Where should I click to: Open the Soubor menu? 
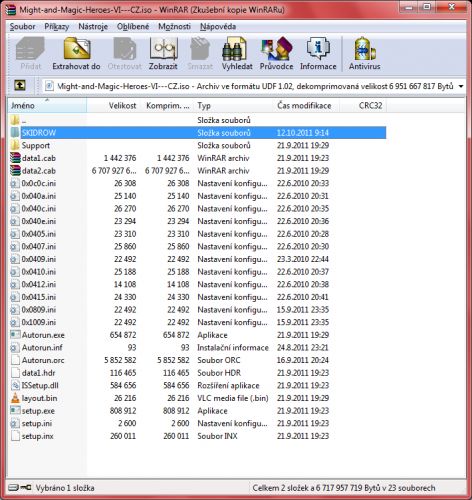pos(22,26)
